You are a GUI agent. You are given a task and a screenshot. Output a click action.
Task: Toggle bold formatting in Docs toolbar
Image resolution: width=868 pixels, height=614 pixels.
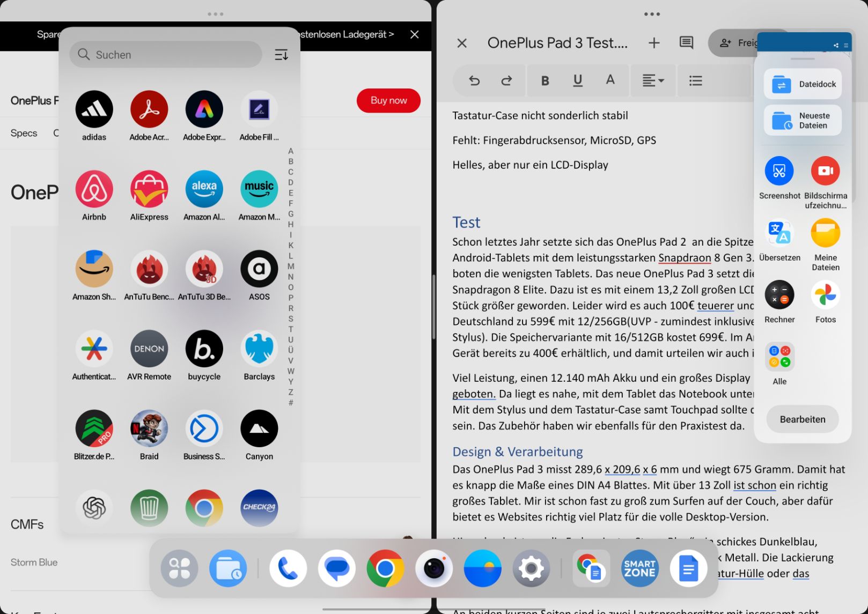545,80
